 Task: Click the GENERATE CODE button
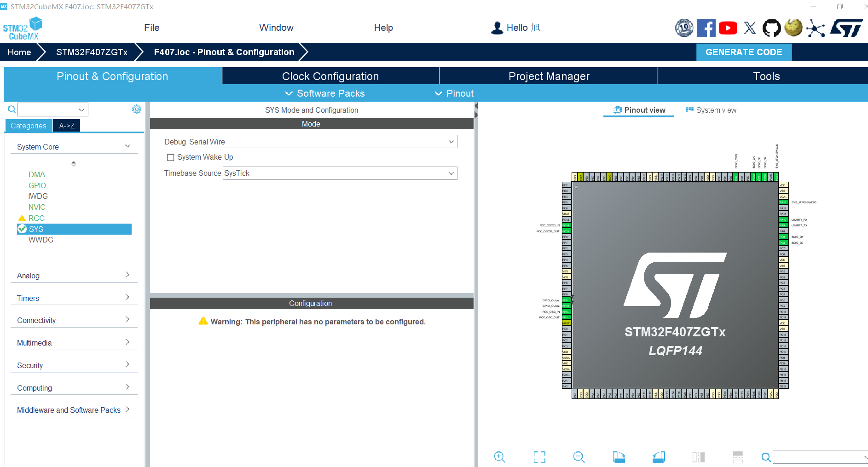[744, 52]
